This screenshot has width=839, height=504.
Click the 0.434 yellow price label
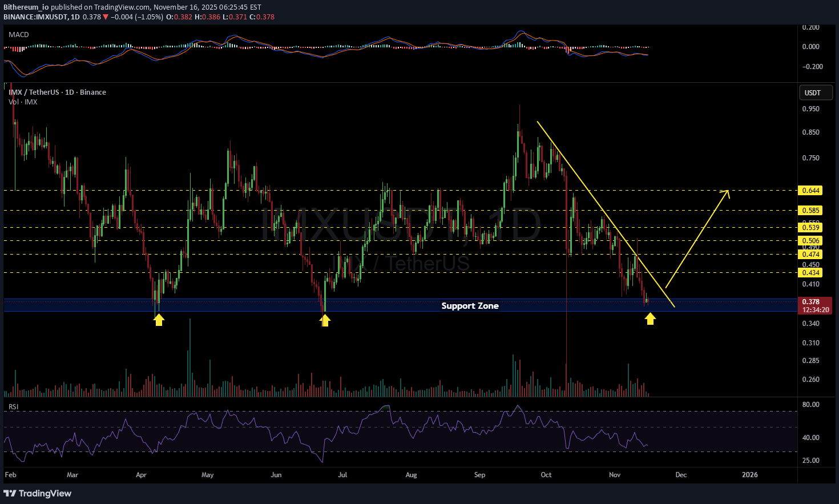coord(810,273)
